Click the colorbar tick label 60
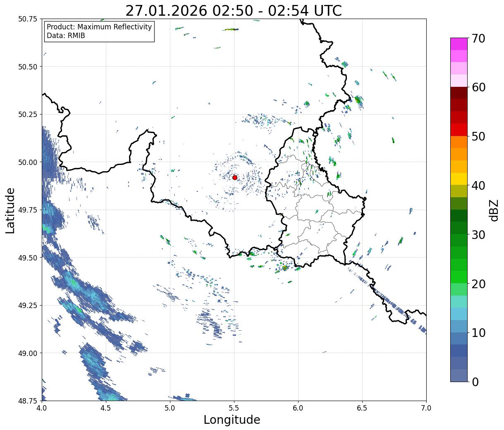The height and width of the screenshot is (430, 504). 478,87
